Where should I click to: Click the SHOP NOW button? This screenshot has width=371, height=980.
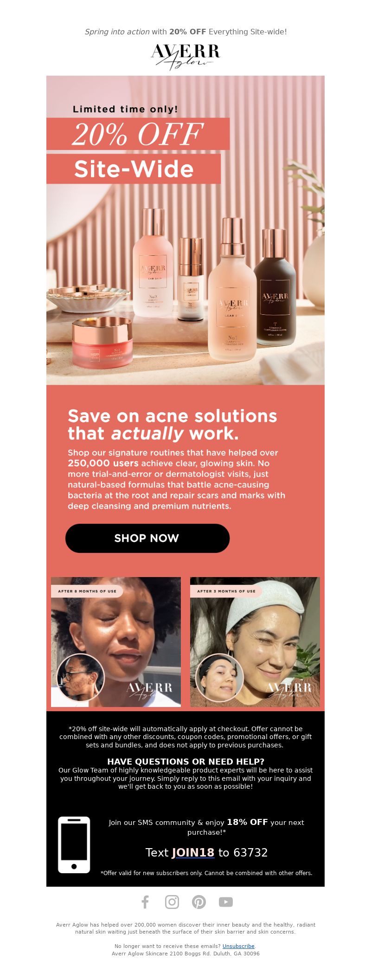[x=147, y=538]
